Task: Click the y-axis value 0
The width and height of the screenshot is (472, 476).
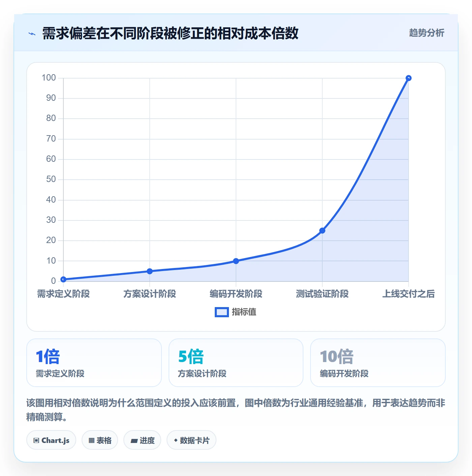Action: (53, 281)
